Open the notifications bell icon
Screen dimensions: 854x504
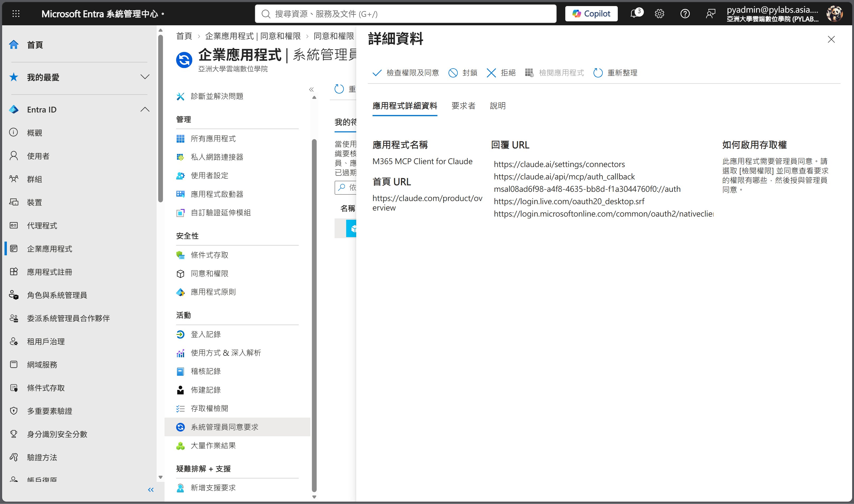[634, 14]
